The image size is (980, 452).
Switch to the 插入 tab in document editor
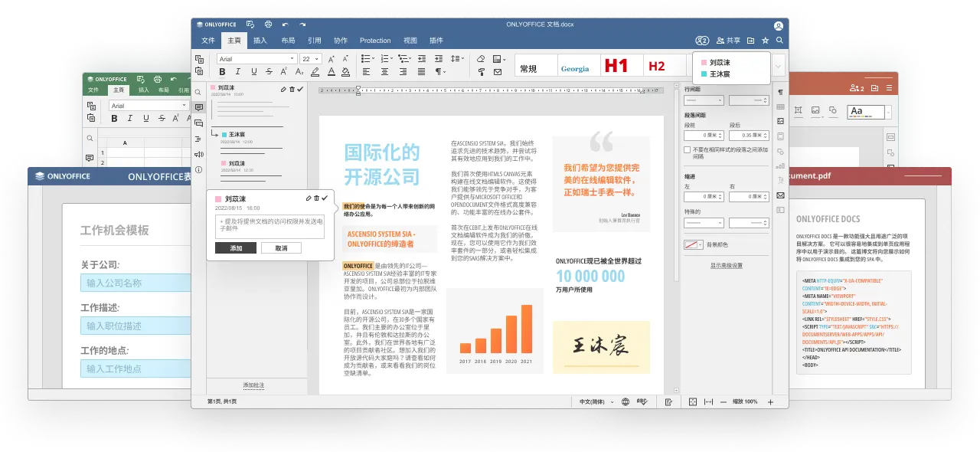click(x=260, y=41)
